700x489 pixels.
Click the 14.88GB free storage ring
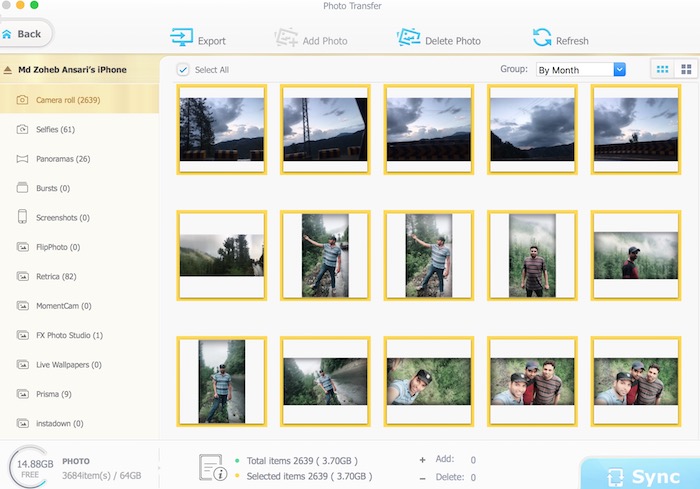pyautogui.click(x=29, y=467)
